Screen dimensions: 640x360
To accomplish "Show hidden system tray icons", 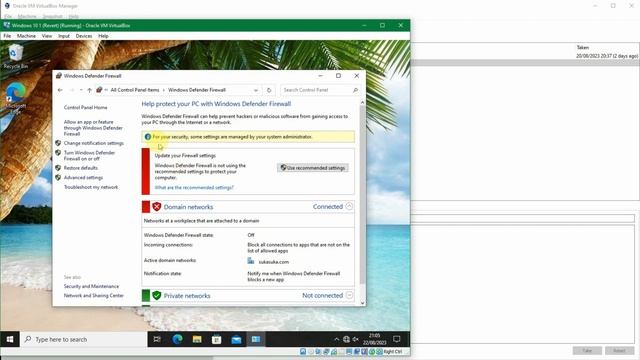I will tap(336, 339).
